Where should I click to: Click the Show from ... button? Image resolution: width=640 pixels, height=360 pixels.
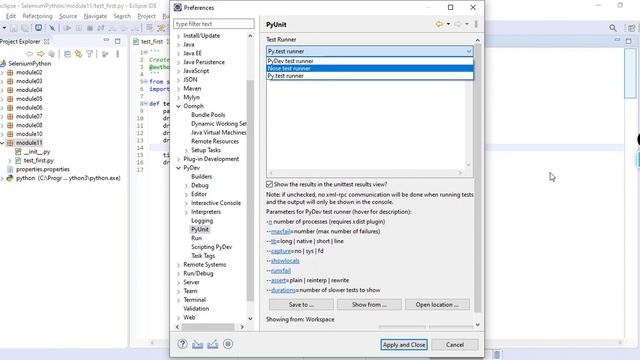pos(369,304)
